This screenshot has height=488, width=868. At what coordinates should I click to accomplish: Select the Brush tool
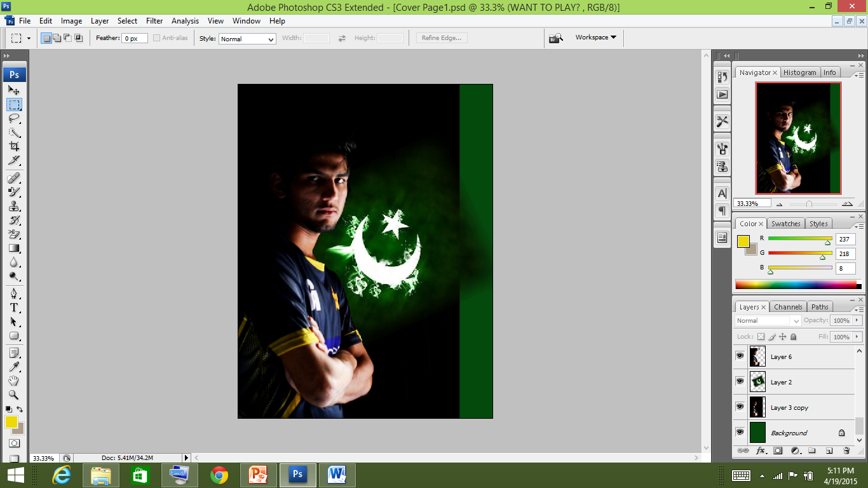(14, 191)
